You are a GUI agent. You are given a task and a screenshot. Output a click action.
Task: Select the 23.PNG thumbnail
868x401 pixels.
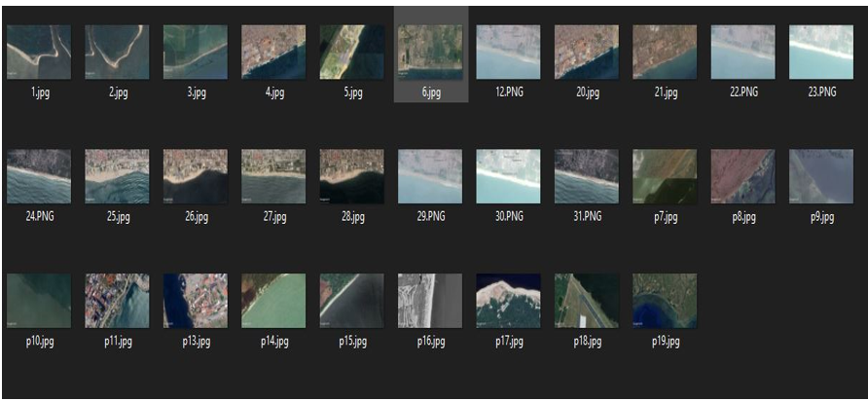coord(821,52)
